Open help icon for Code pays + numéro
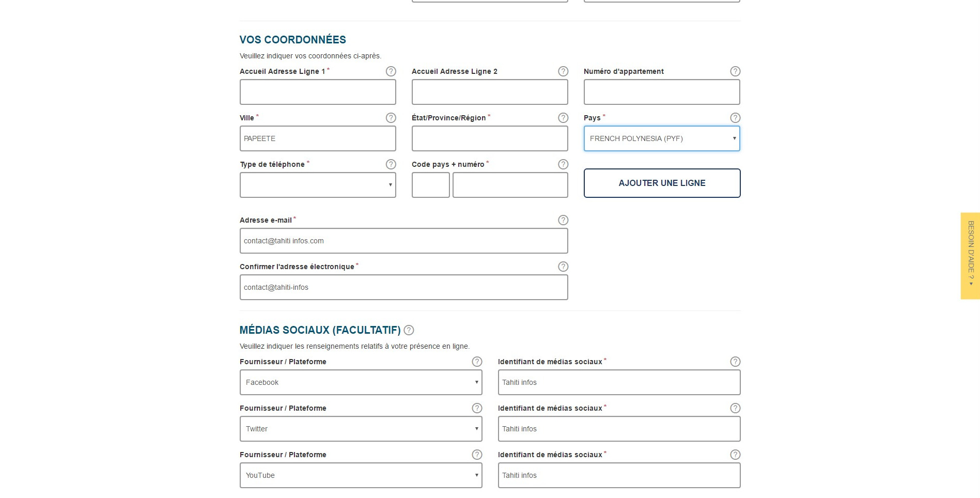Image resolution: width=980 pixels, height=498 pixels. click(x=563, y=164)
